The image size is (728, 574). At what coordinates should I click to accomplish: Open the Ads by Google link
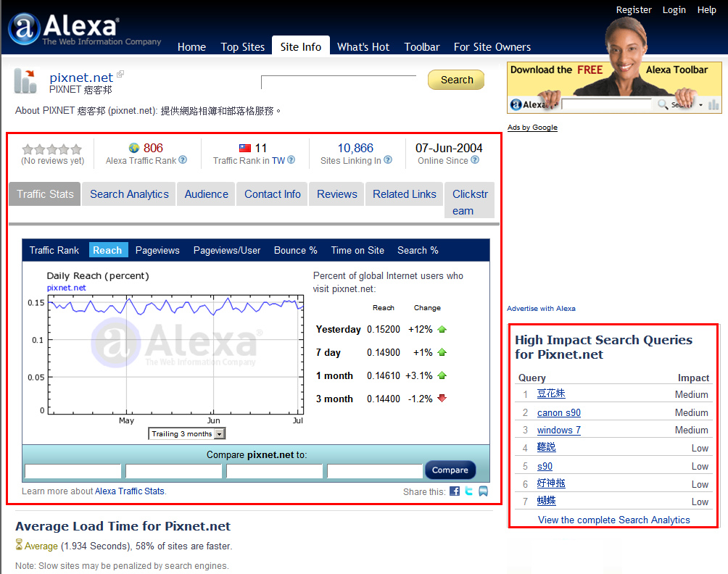(532, 127)
